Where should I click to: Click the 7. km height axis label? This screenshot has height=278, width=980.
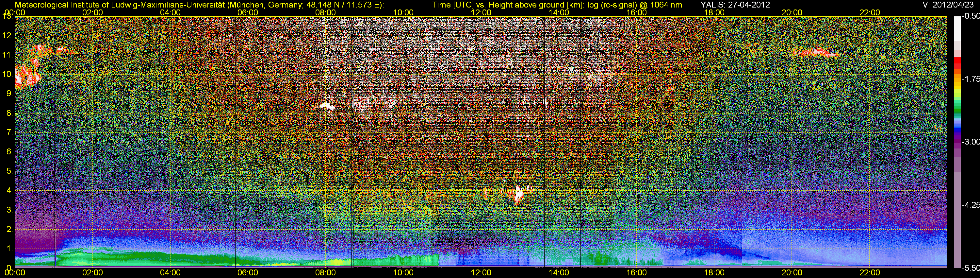[9, 132]
